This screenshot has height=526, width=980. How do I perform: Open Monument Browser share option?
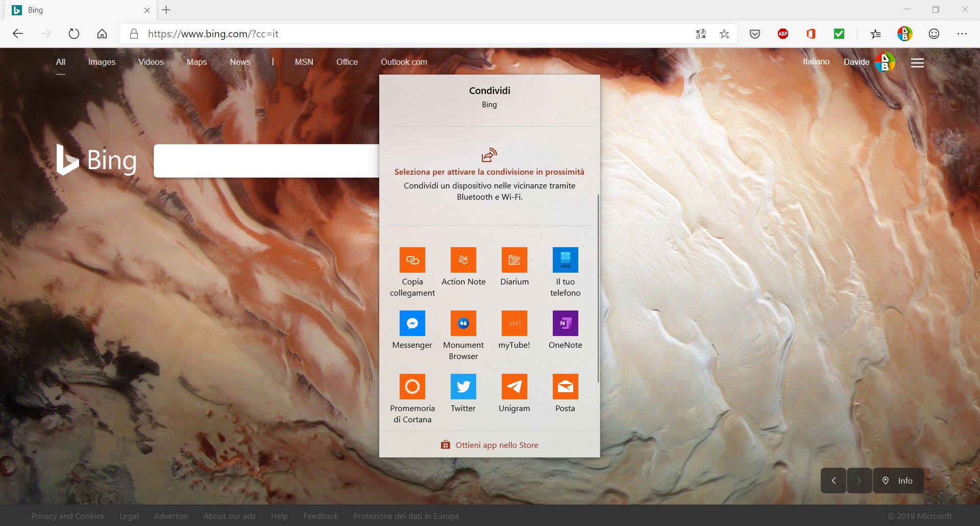click(x=463, y=323)
